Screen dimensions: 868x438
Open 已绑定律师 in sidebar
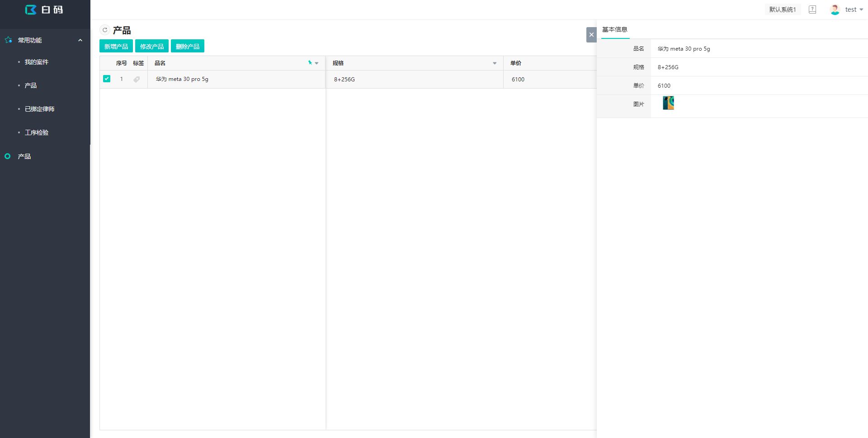pyautogui.click(x=40, y=109)
